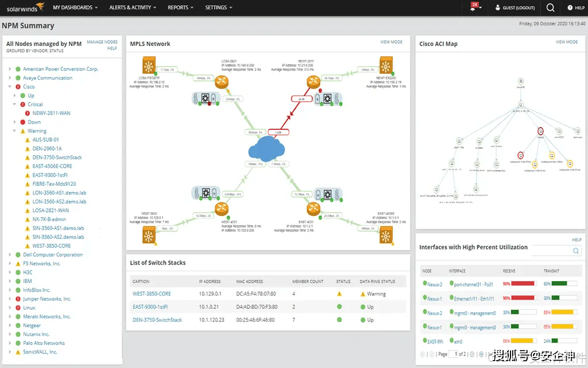Click the green status dot beside EAST-RPI
The image size is (588, 368).
tap(425, 340)
